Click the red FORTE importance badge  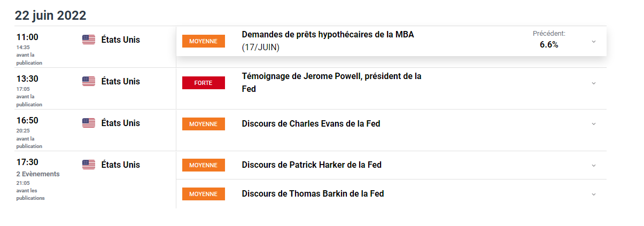[x=203, y=83]
